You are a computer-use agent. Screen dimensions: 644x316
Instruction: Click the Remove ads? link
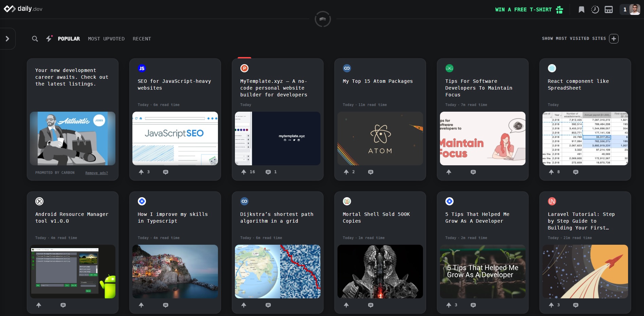96,173
